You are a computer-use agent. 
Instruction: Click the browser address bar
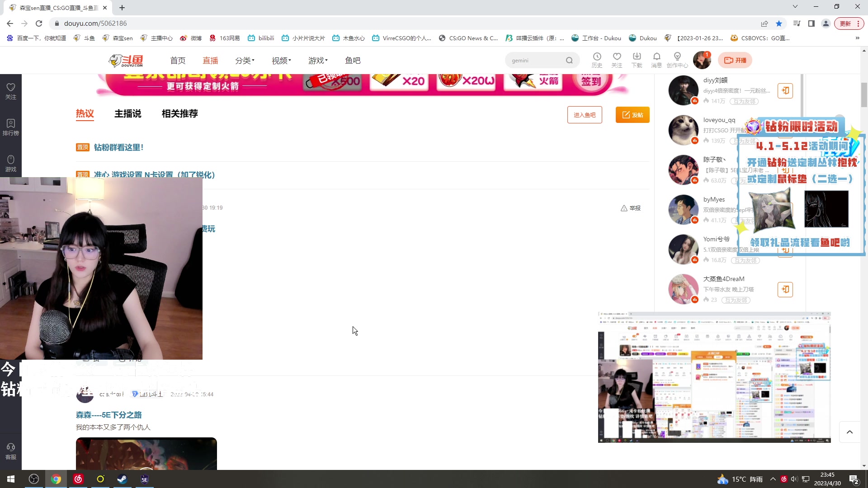point(402,23)
